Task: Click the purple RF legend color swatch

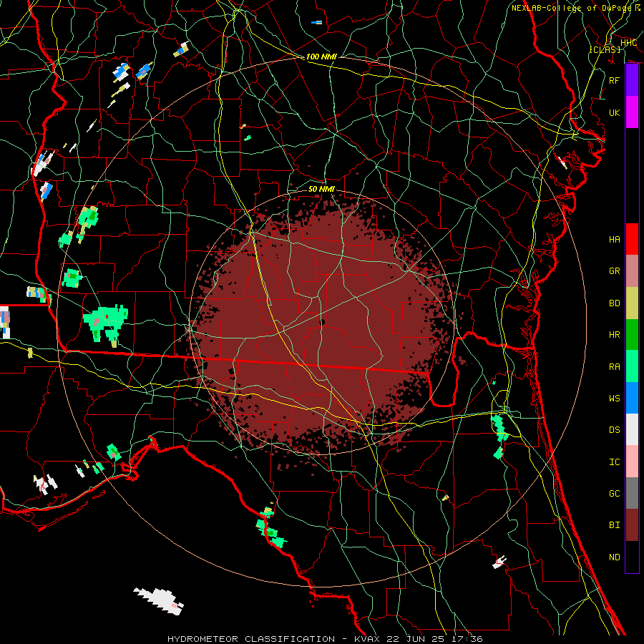Action: click(x=632, y=80)
